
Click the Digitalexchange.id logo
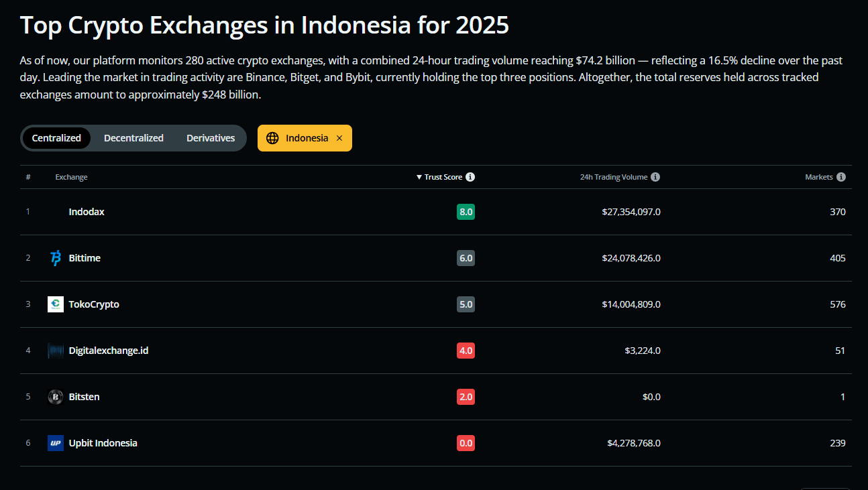(55, 350)
